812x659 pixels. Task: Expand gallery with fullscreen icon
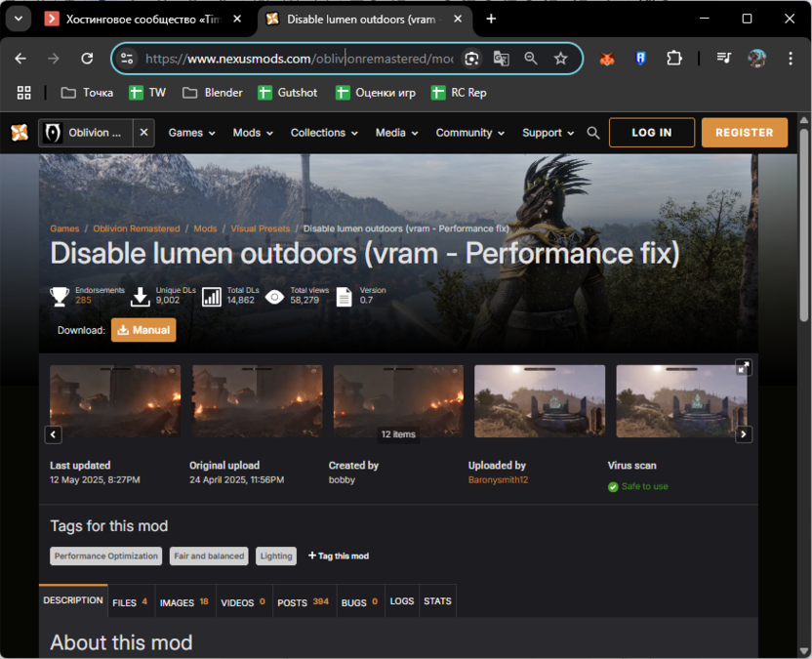point(744,368)
